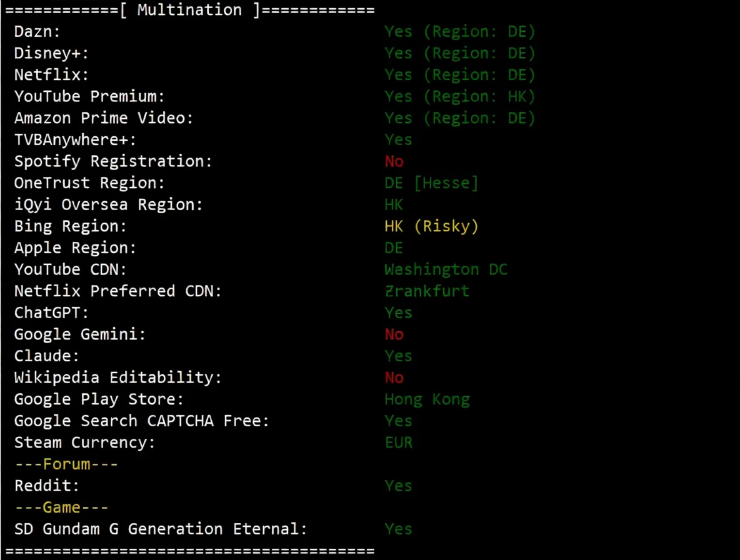Click the 'Bing Region:' label

(71, 226)
